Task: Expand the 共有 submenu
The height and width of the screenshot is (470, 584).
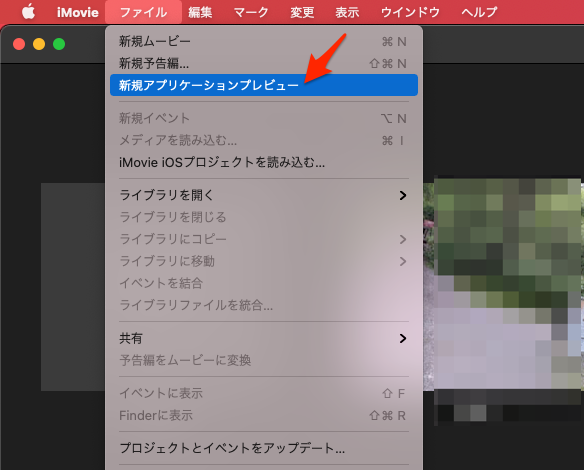Action: click(x=264, y=338)
